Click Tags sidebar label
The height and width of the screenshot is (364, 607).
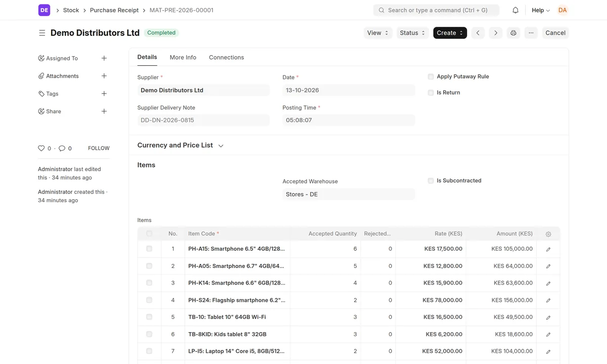52,94
